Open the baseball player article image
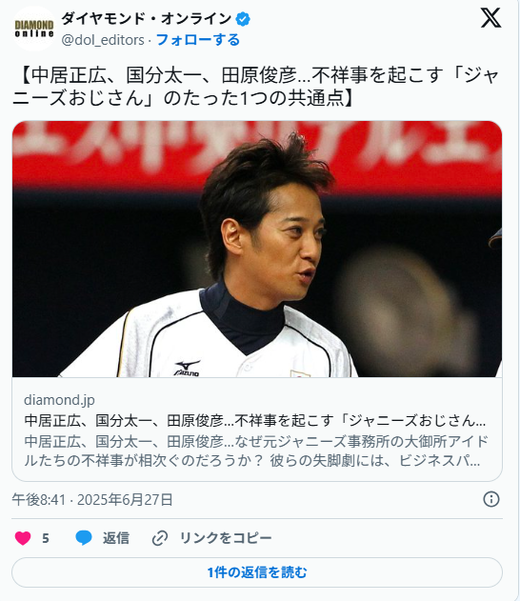Viewport: 520px width, 601px height. (x=257, y=249)
